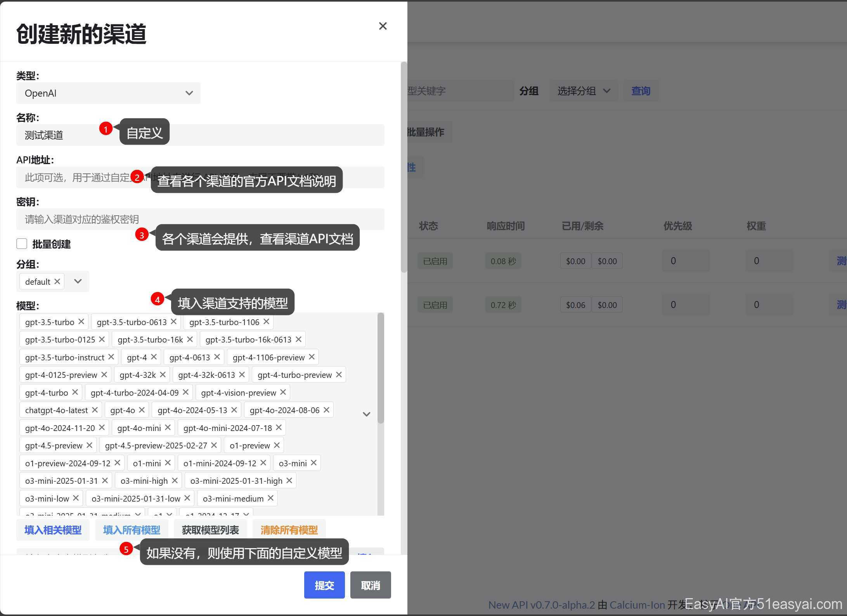Remove the gpt-4-0613 model tag
Image resolution: width=847 pixels, height=616 pixels.
(x=217, y=357)
